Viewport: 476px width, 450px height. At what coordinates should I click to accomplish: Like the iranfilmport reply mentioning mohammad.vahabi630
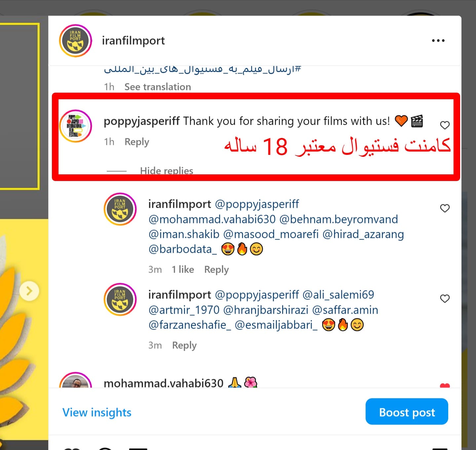pos(445,208)
